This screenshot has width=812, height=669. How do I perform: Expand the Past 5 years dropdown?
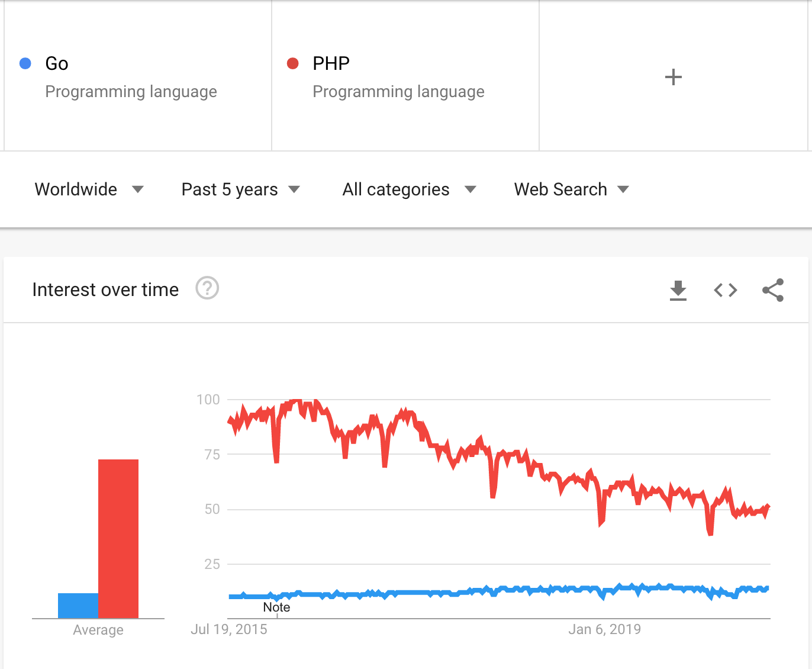(x=240, y=189)
